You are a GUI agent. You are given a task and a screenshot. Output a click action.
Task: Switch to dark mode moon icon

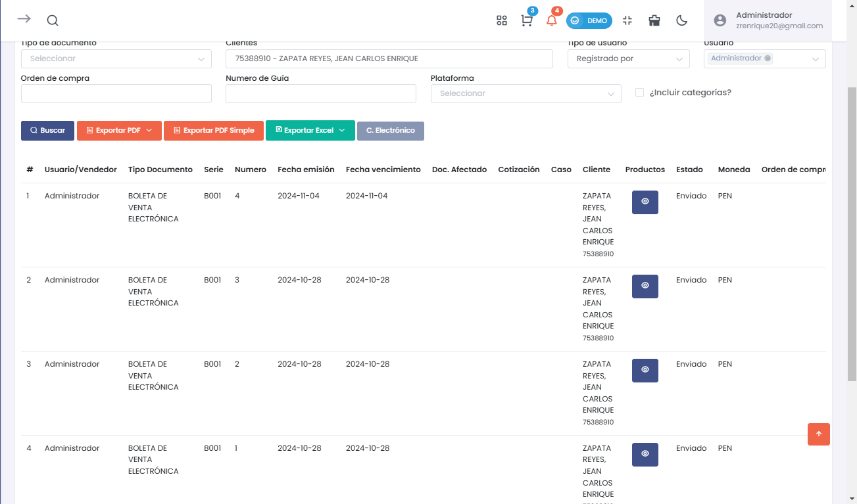682,20
